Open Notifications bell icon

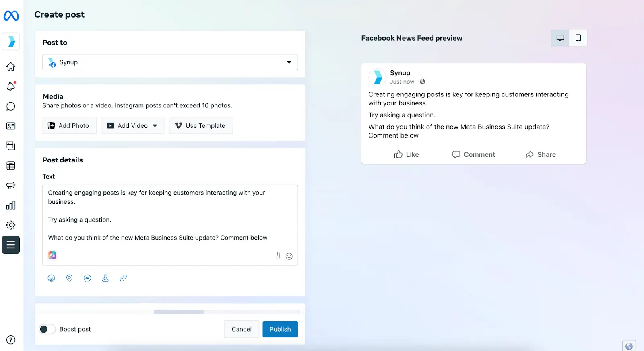pyautogui.click(x=11, y=86)
